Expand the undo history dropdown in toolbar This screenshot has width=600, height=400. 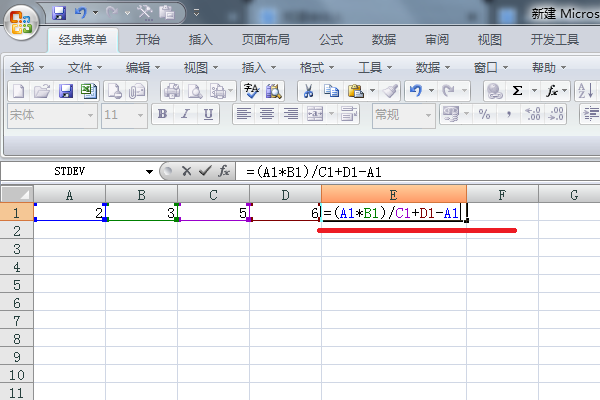[431, 91]
